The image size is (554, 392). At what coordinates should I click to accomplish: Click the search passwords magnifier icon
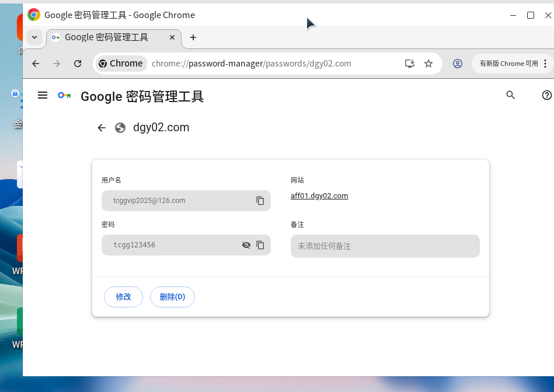510,95
